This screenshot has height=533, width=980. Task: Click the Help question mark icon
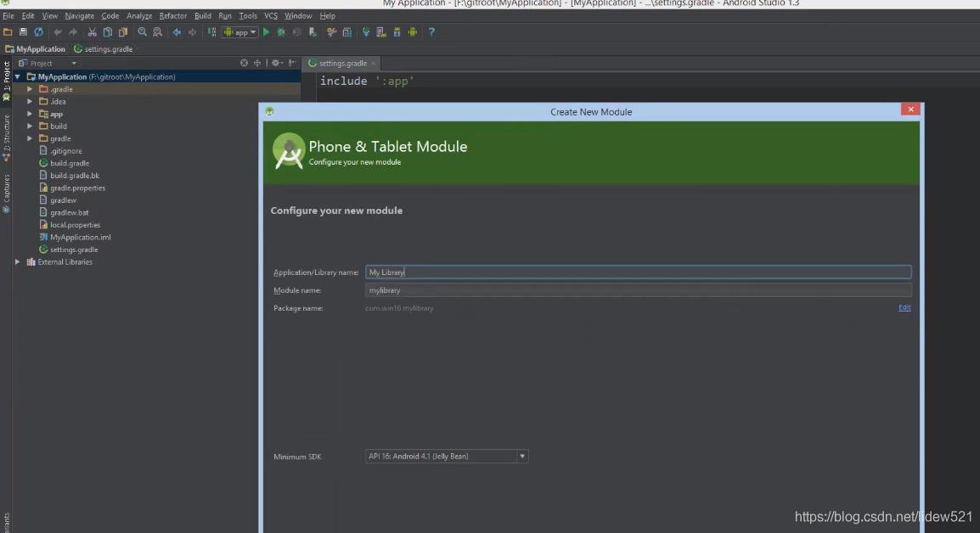[431, 31]
